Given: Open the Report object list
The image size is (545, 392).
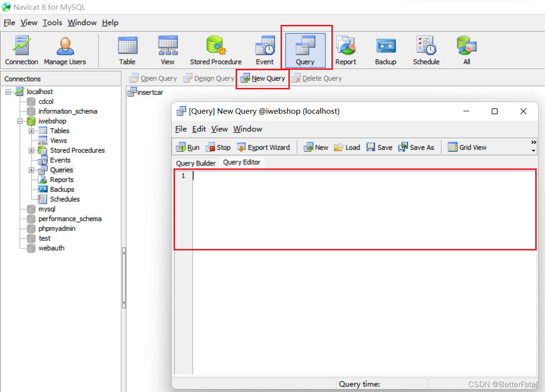Looking at the screenshot, I should coord(346,50).
